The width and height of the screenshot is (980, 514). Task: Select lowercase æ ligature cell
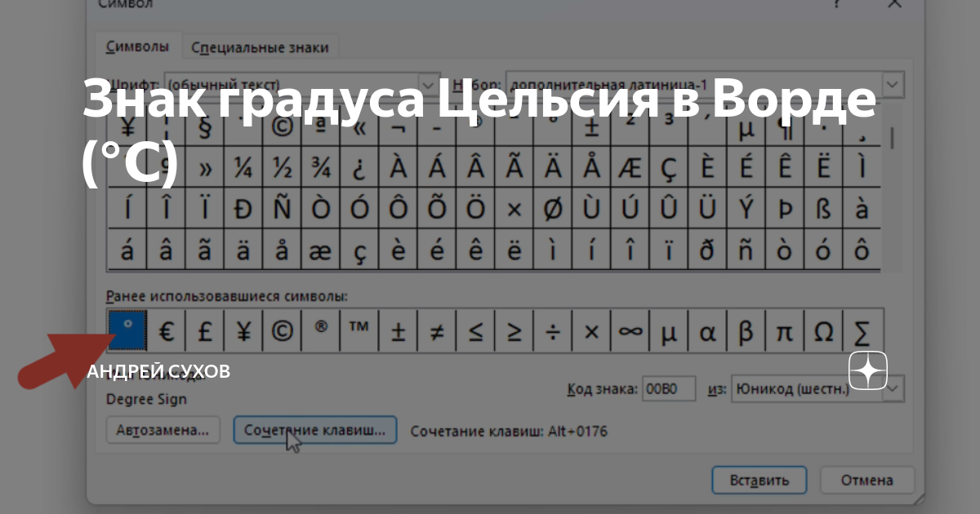pyautogui.click(x=320, y=250)
